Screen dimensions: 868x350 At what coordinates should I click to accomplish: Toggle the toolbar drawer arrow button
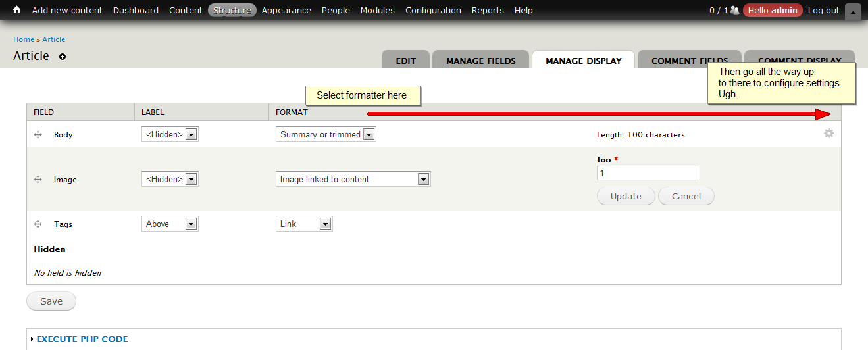[853, 11]
